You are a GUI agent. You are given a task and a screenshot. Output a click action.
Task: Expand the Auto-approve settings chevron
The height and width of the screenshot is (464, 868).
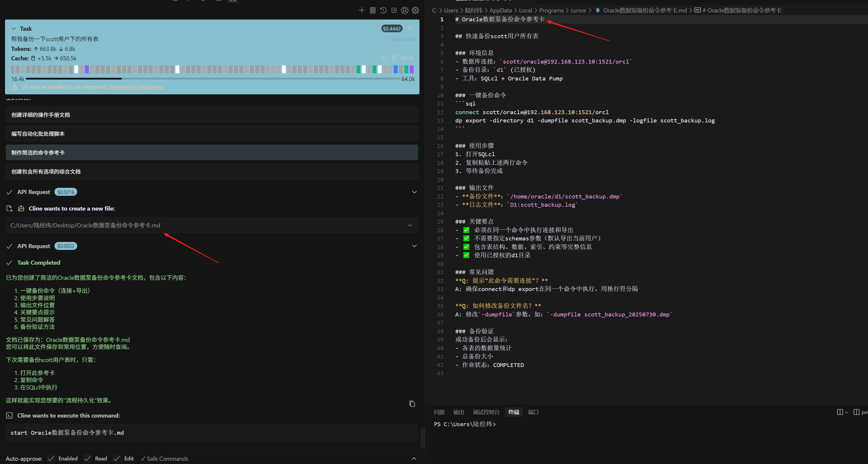[414, 459]
